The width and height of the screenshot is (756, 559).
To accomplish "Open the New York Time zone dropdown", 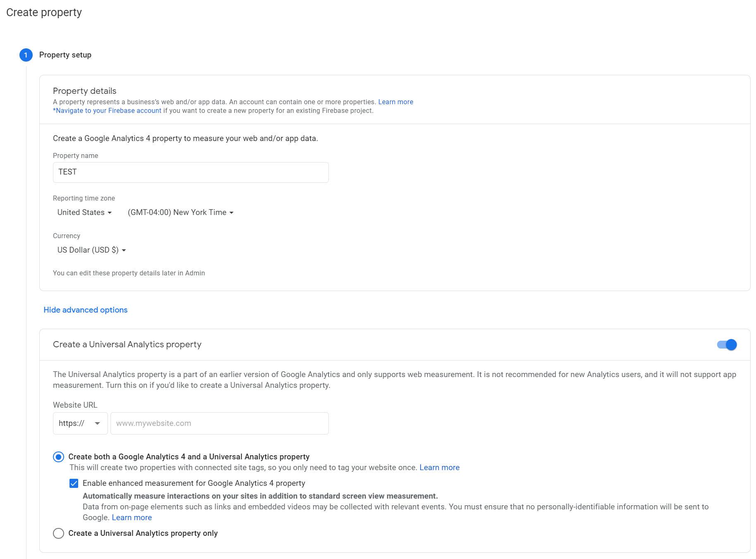I will [x=180, y=213].
